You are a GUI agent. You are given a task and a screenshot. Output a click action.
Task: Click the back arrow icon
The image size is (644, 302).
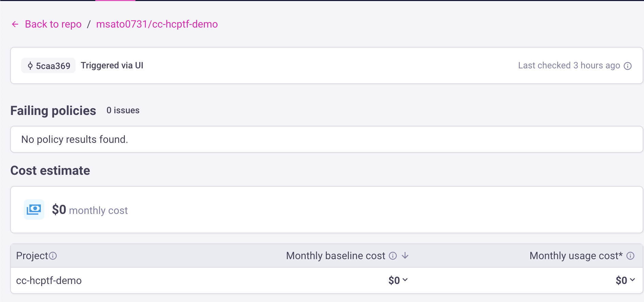pos(15,24)
